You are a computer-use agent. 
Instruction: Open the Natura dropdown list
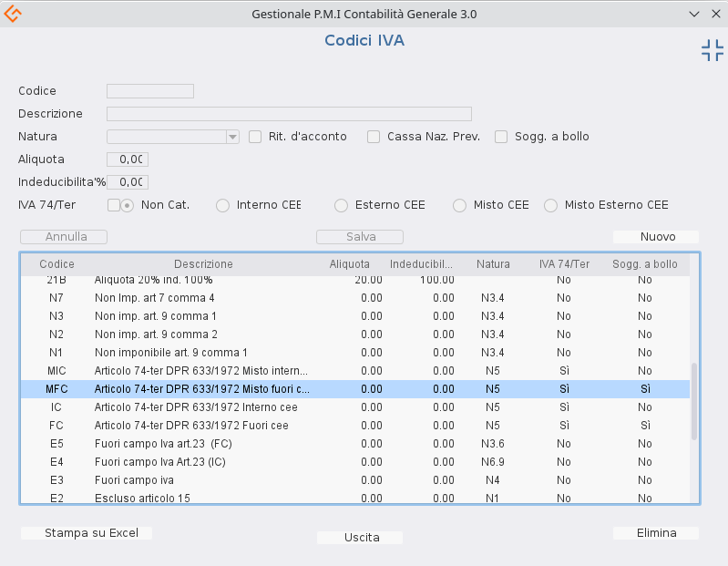point(232,137)
